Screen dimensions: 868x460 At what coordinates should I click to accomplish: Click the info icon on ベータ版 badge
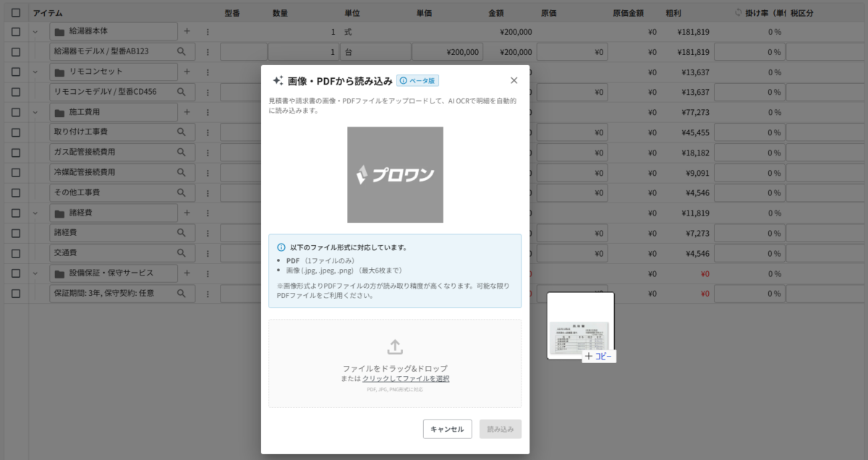(x=403, y=81)
